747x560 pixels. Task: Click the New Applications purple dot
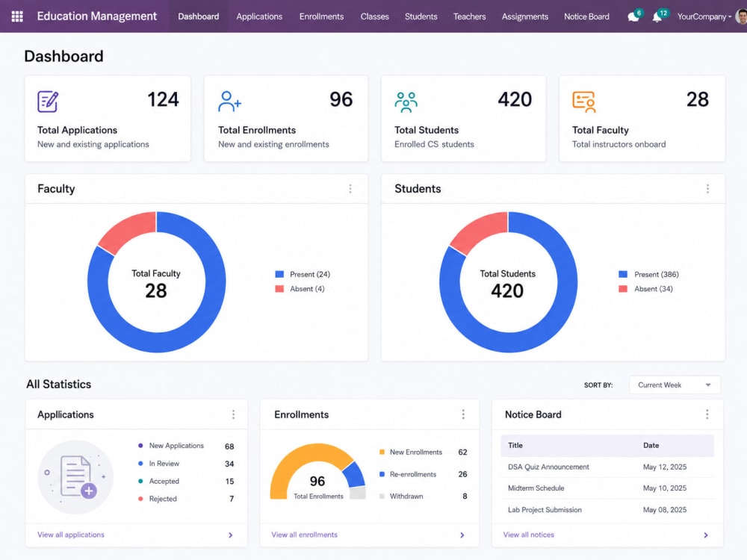pyautogui.click(x=140, y=446)
